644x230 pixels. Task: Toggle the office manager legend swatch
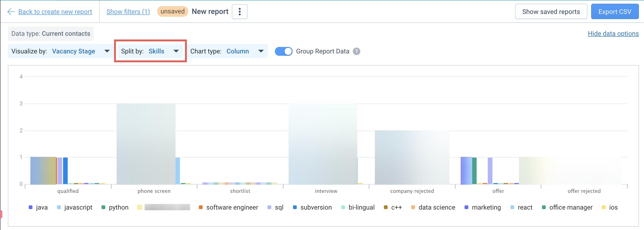coord(544,207)
